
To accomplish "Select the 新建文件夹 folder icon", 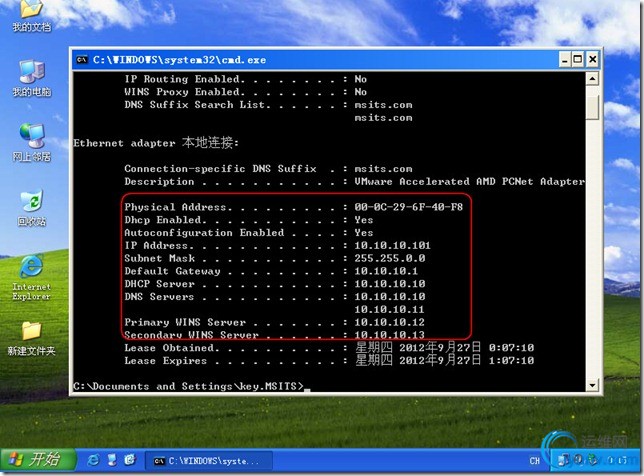I will pyautogui.click(x=31, y=338).
